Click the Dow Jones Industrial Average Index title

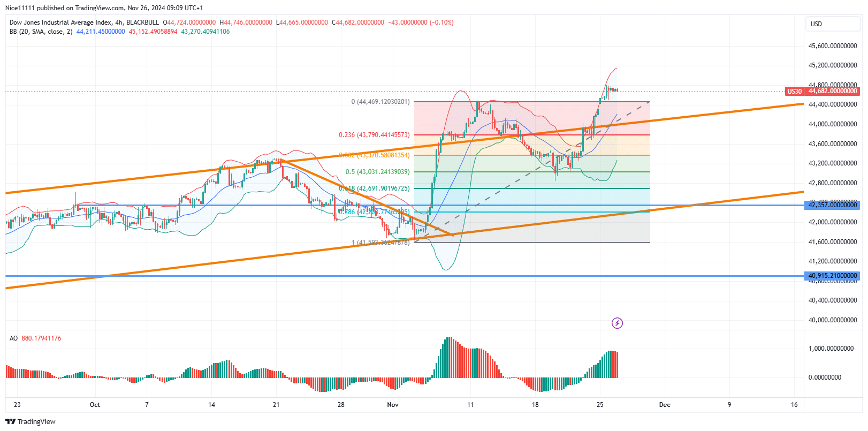coord(61,22)
